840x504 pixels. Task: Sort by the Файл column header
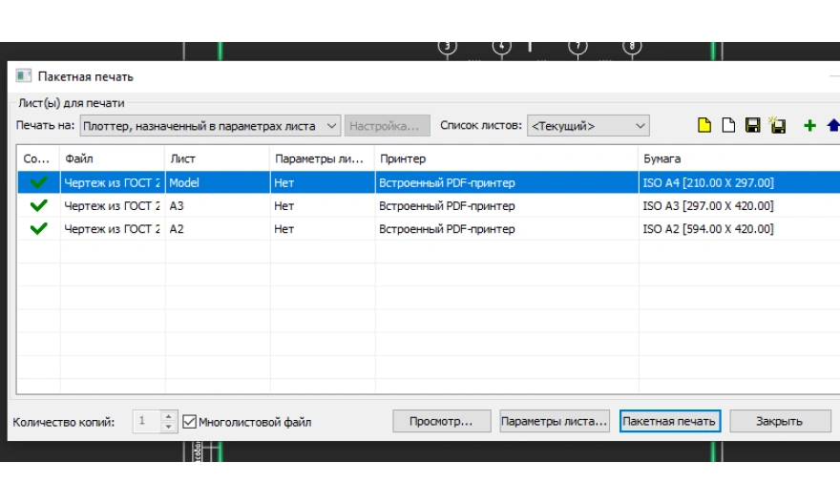[x=112, y=158]
